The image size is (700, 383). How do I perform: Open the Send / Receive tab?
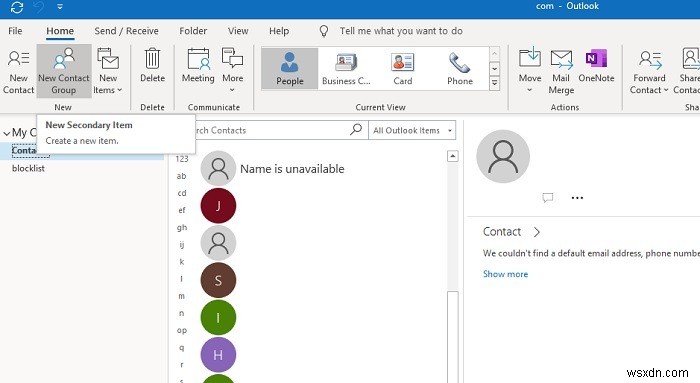[126, 31]
